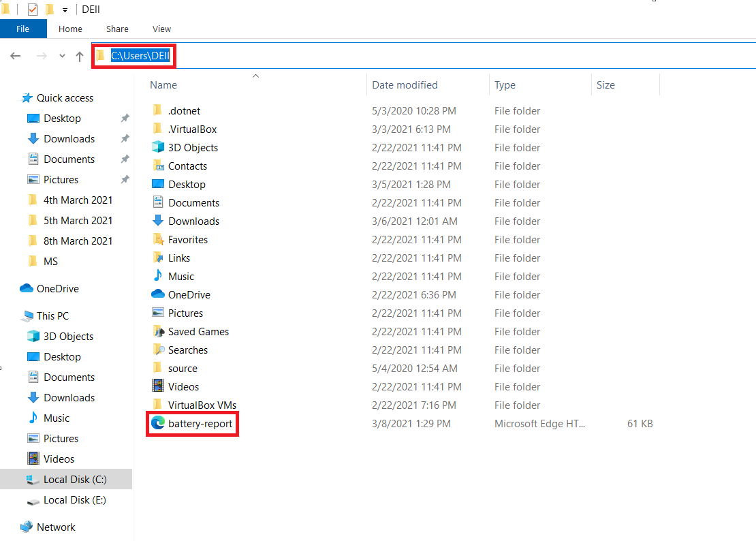
Task: Open the VirtualBox VMs folder
Action: [x=202, y=405]
